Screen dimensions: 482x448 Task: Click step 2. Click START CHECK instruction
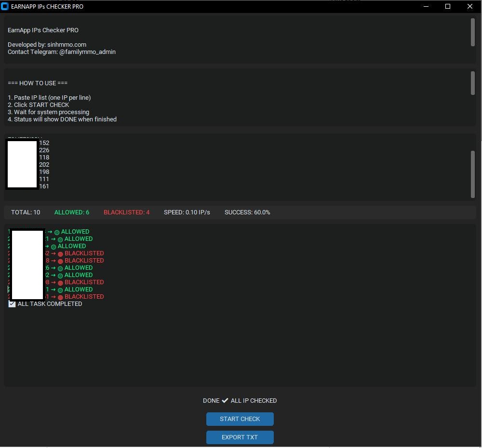click(x=38, y=105)
